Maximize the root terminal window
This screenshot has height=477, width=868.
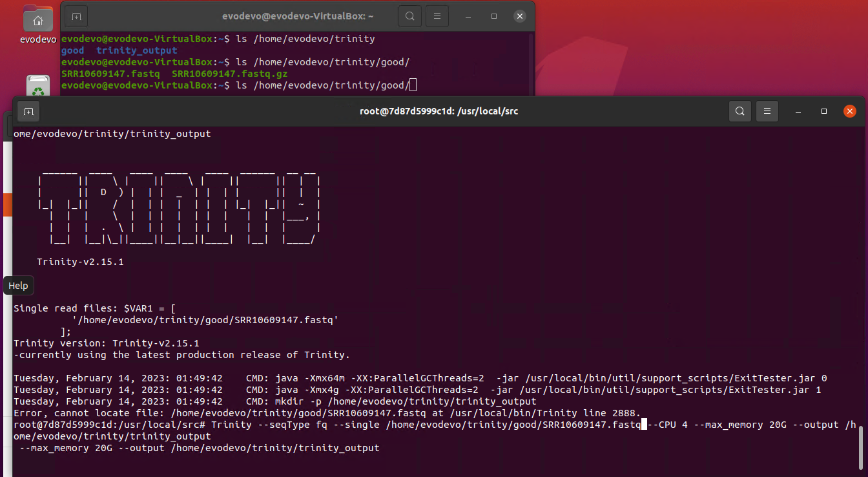[x=823, y=111]
